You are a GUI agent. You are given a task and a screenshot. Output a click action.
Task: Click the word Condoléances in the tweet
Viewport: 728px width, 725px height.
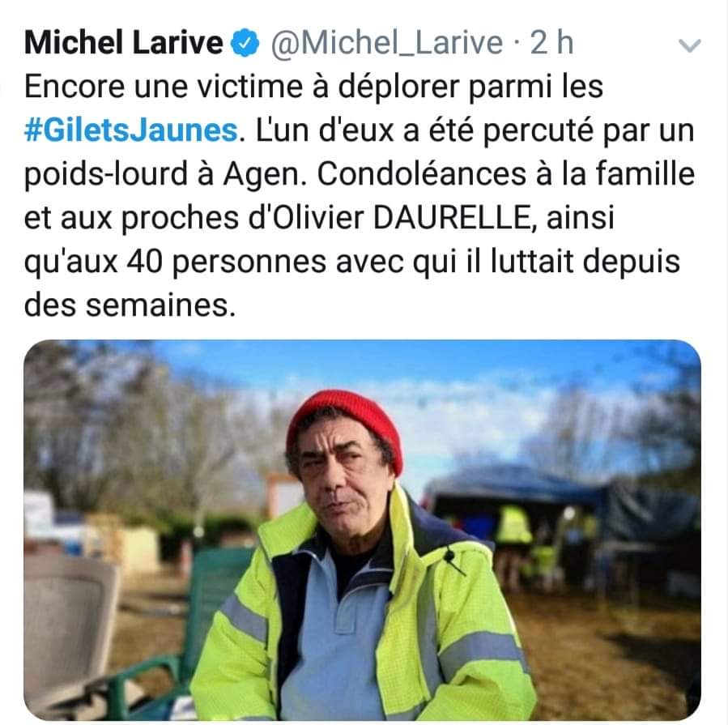pyautogui.click(x=422, y=174)
